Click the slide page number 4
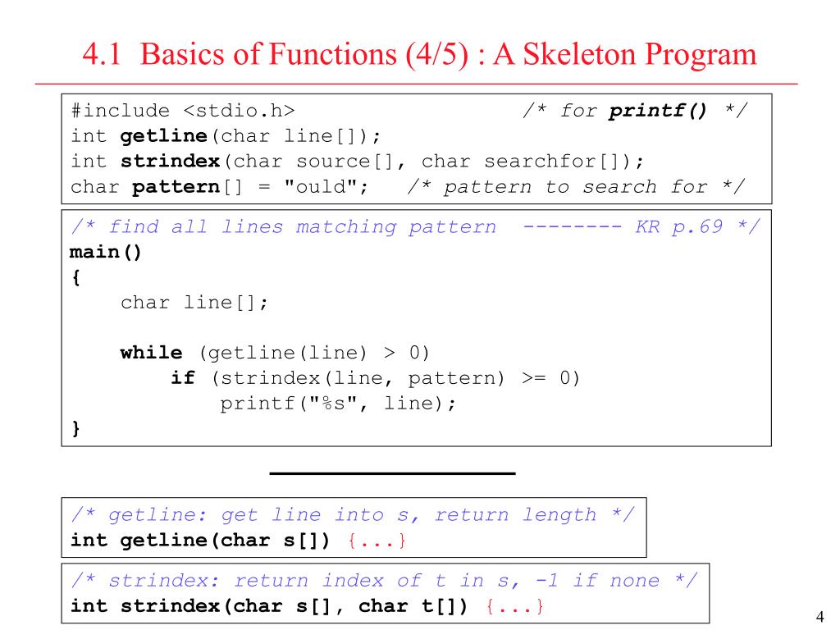The image size is (840, 630). click(819, 617)
